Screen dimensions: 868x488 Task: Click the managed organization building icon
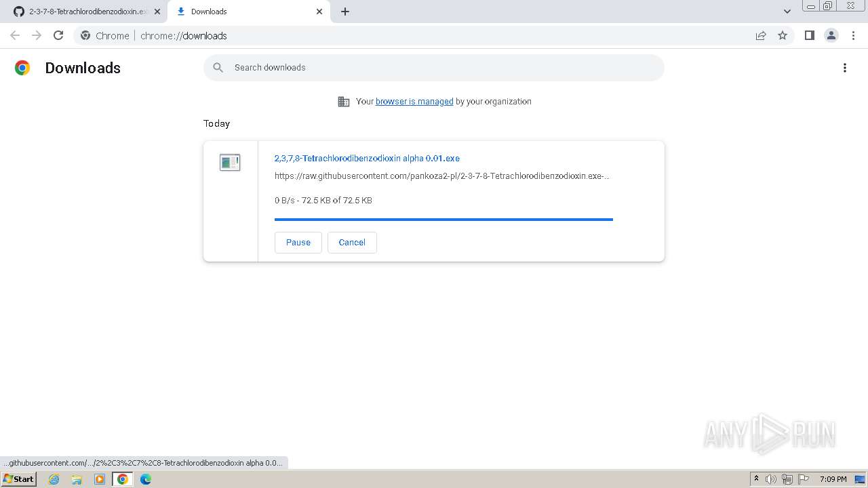pos(344,102)
